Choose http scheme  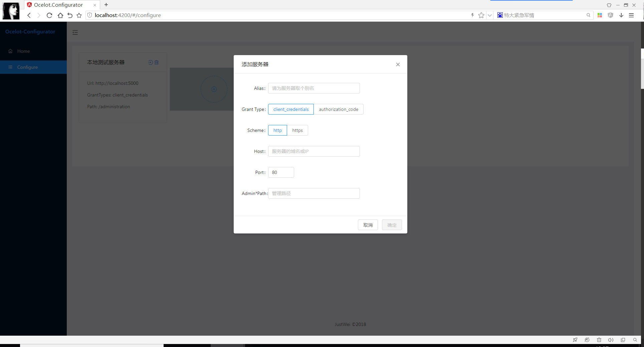(277, 130)
